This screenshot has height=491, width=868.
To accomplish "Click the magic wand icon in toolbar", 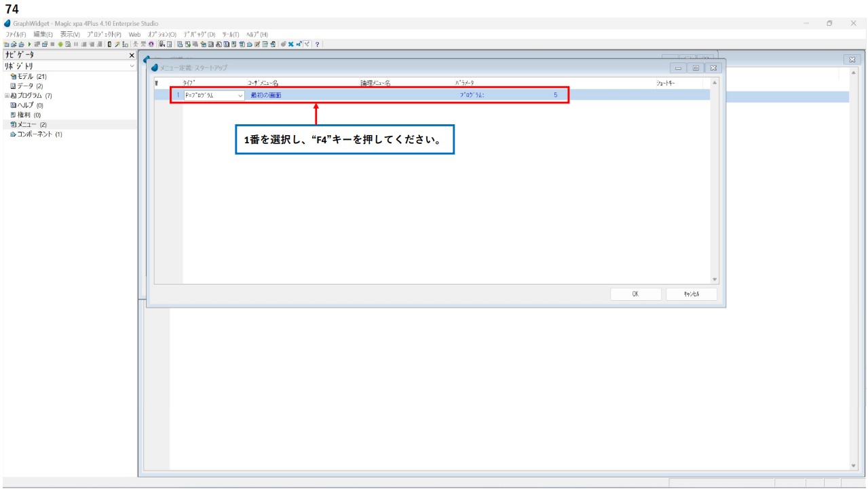I will [x=117, y=44].
